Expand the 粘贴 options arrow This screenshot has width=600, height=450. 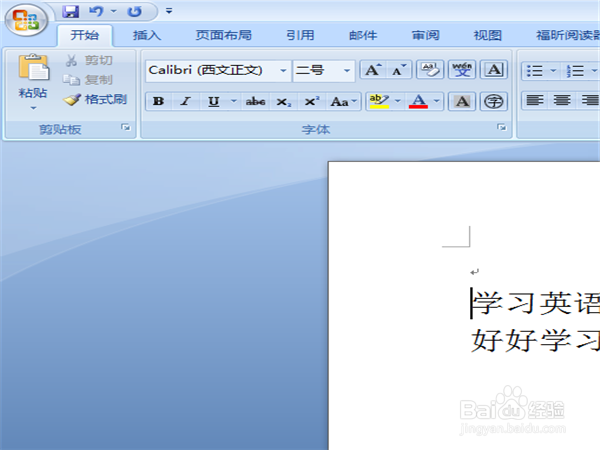coord(33,108)
